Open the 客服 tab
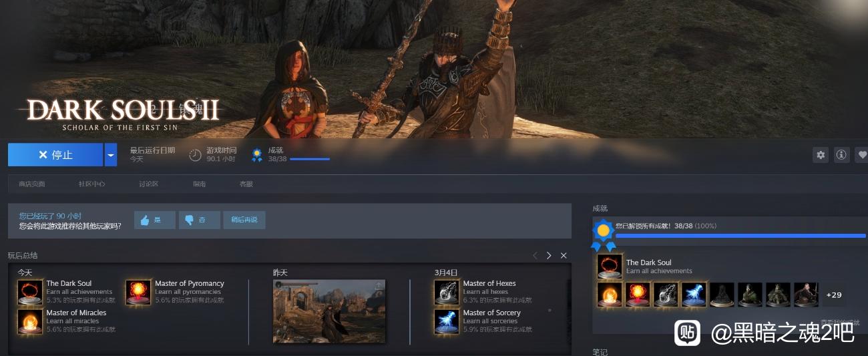The image size is (868, 356). pos(246,184)
